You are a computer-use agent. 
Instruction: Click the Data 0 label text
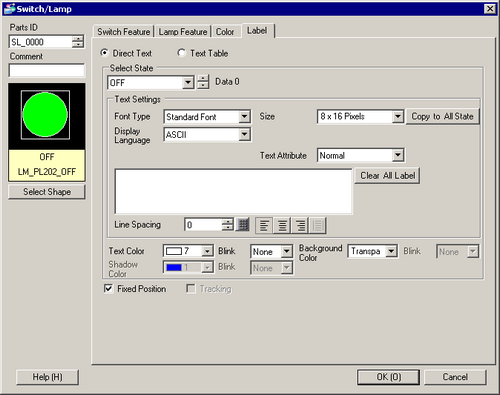227,82
